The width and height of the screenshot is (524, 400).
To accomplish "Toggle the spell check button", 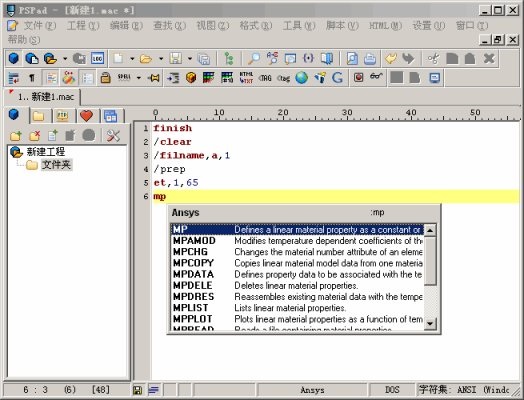I will (124, 77).
